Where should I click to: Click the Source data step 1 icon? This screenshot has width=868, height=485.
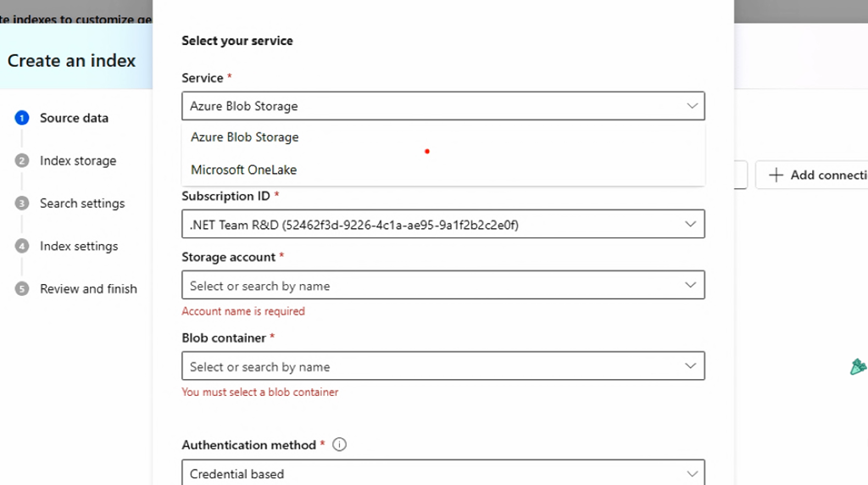click(22, 118)
